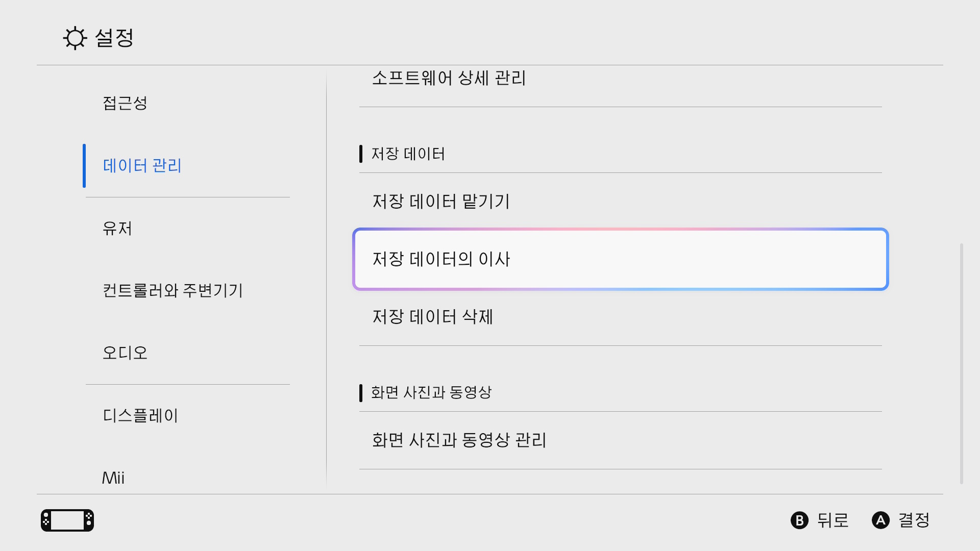Open the 접근성 settings section
Viewport: 980px width, 551px height.
coord(125,103)
